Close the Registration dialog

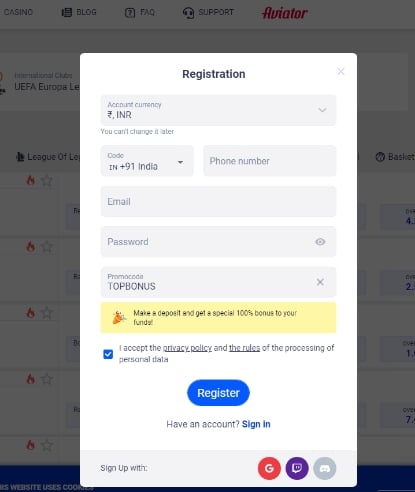coord(341,71)
